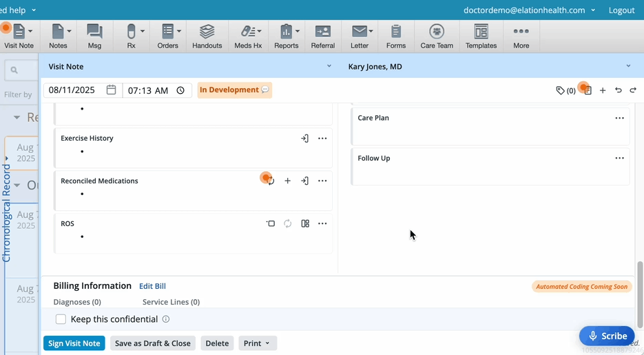Click the plus icon in note header
Screen dimensions: 644x355
point(603,90)
